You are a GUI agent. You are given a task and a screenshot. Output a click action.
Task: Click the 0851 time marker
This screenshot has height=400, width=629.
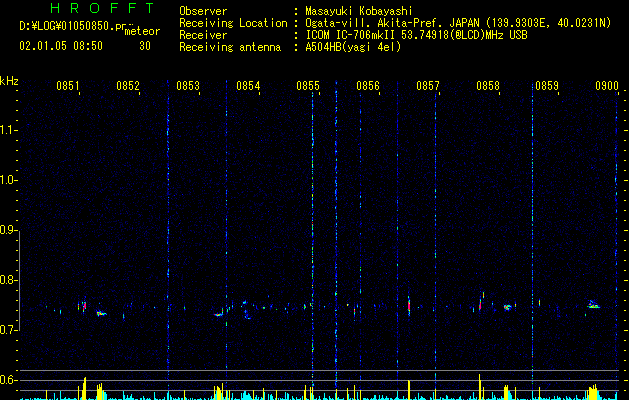pos(67,86)
